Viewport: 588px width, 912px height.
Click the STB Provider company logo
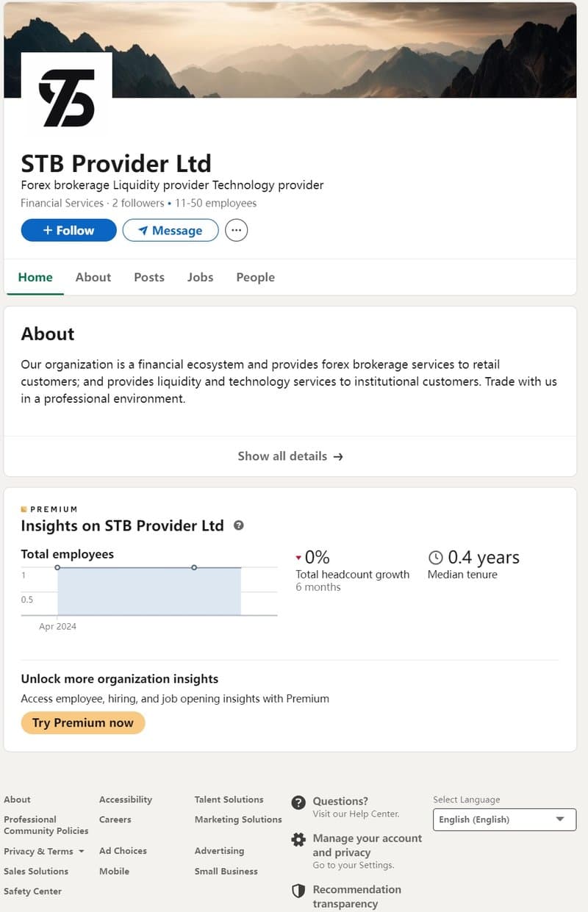point(67,99)
